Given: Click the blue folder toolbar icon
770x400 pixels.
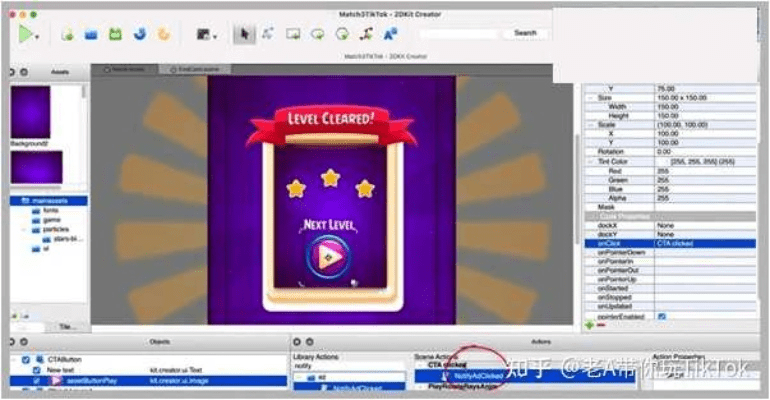Looking at the screenshot, I should coord(91,34).
